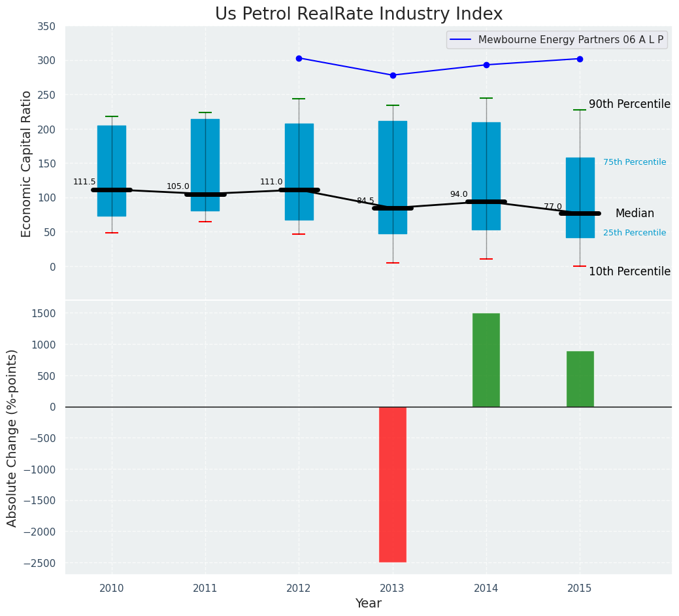Click the Median annotation text
Viewport: 679px width, 616px height.
pyautogui.click(x=634, y=214)
